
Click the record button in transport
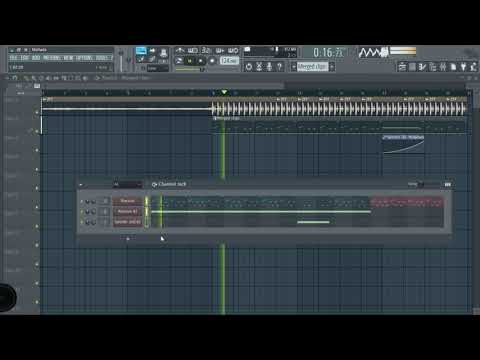point(212,61)
